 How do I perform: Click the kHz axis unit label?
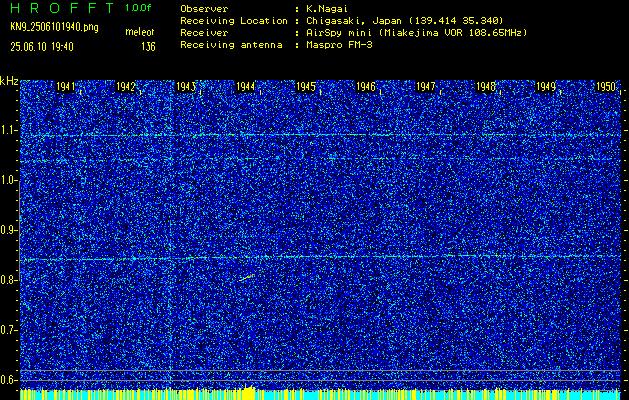[x=9, y=81]
